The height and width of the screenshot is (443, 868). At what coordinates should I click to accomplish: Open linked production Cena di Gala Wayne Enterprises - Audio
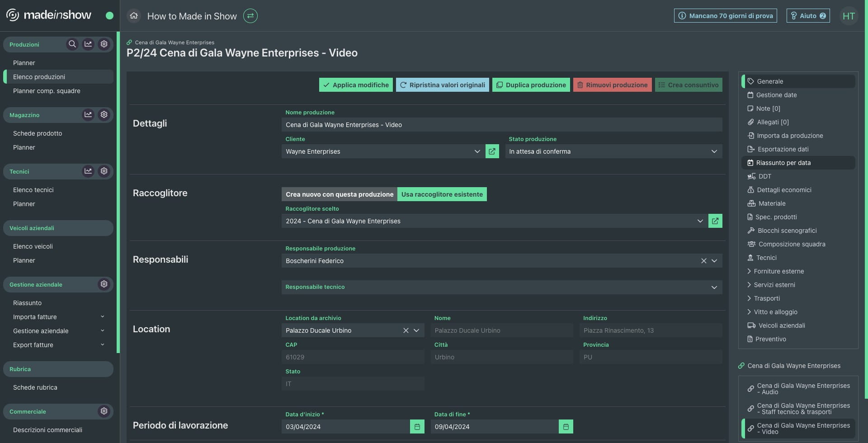point(798,389)
